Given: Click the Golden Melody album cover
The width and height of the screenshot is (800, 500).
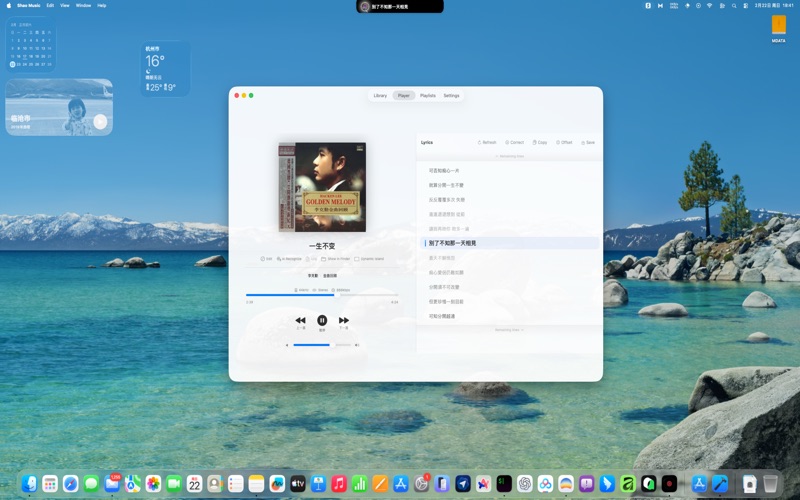Looking at the screenshot, I should [322, 188].
